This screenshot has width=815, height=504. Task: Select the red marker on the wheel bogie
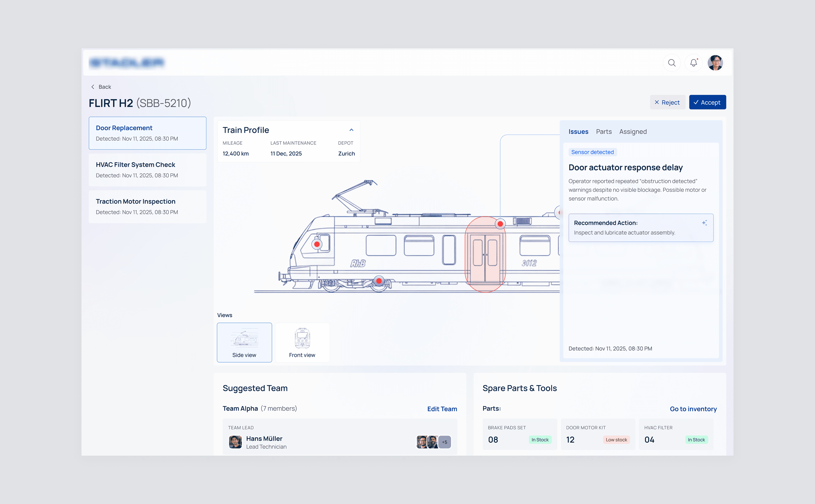coord(379,281)
